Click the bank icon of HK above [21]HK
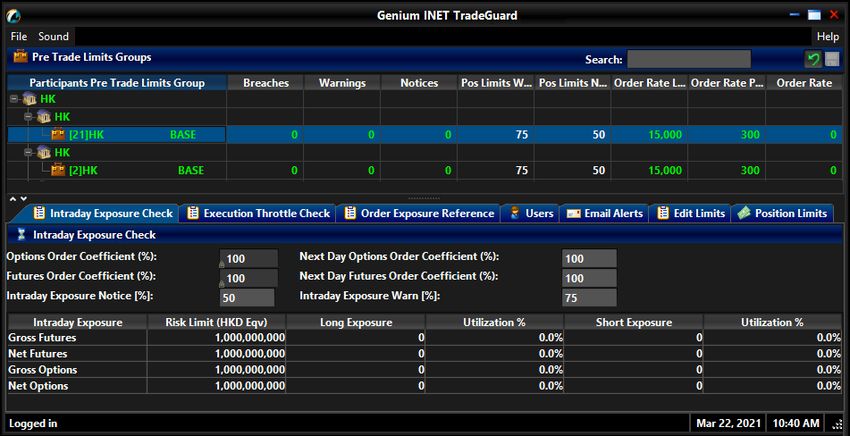850x436 pixels. click(44, 117)
